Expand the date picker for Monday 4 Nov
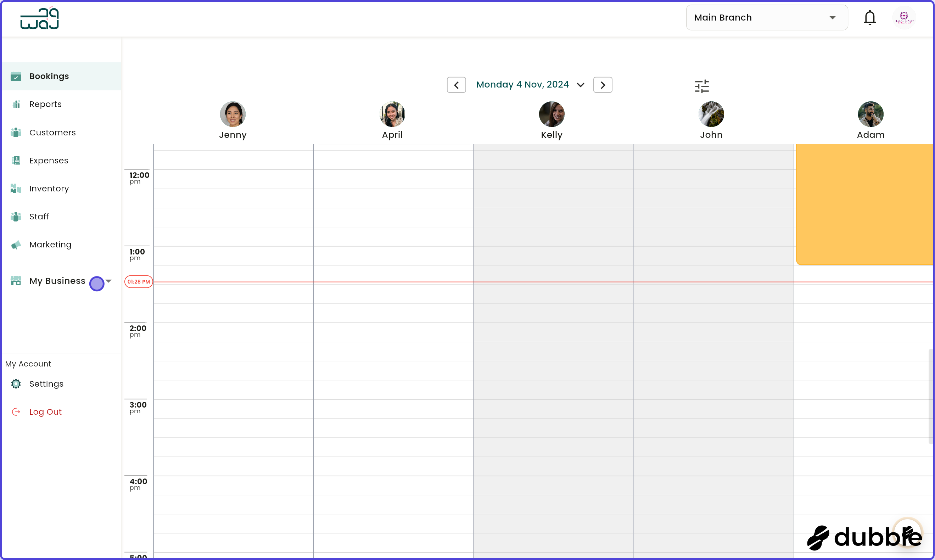Image resolution: width=935 pixels, height=560 pixels. 581,84
